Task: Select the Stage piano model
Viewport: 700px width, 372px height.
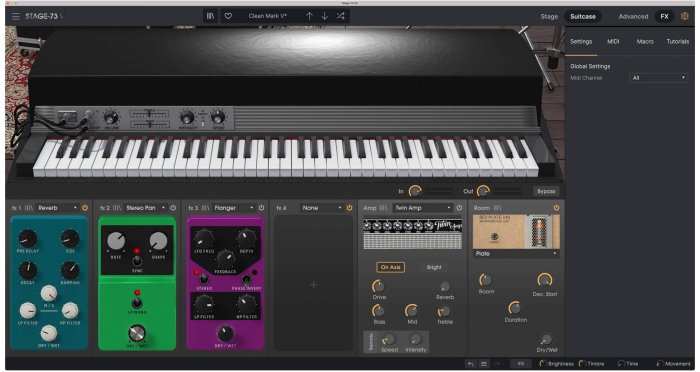Action: tap(549, 17)
